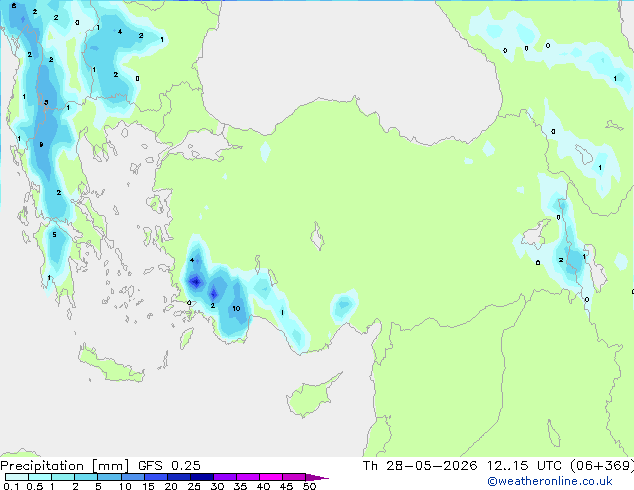Select the '25' legend scale label

194,486
